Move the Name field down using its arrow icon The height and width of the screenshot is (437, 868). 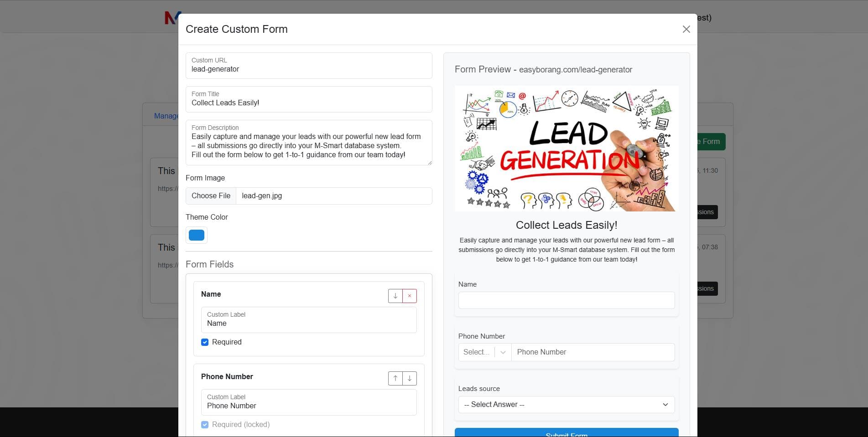[395, 296]
